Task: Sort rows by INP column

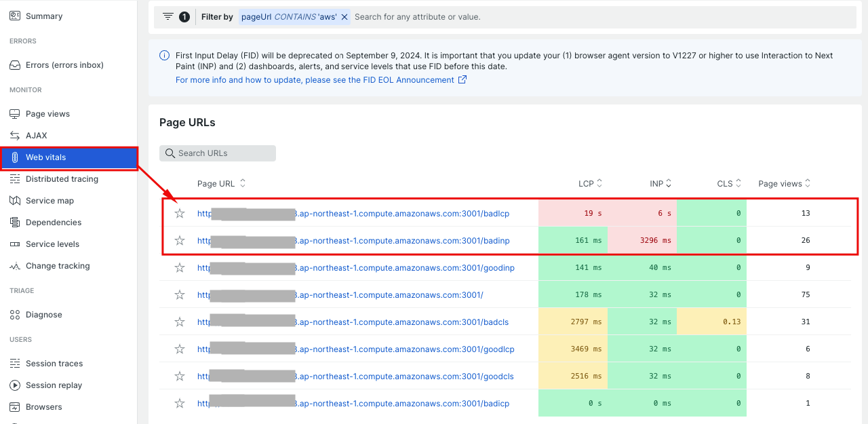Action: [x=660, y=183]
